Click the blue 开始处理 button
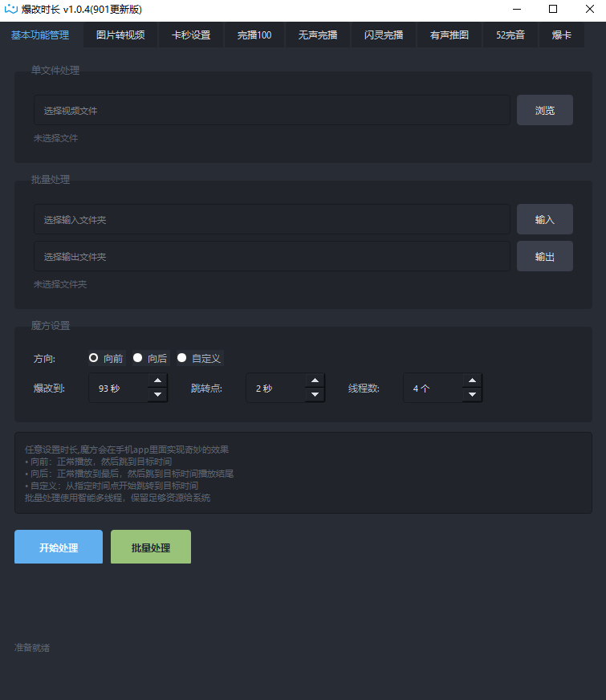Viewport: 606px width, 700px height. (x=59, y=547)
